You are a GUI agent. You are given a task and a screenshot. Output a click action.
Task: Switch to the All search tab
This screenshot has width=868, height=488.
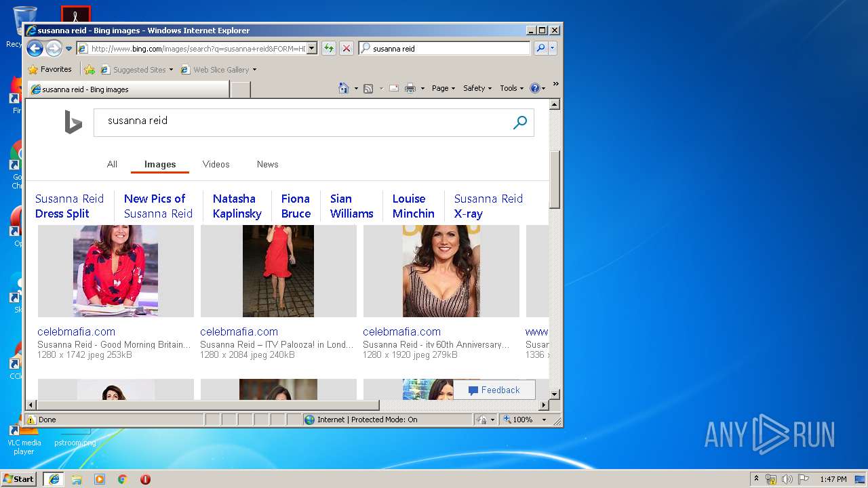(112, 164)
